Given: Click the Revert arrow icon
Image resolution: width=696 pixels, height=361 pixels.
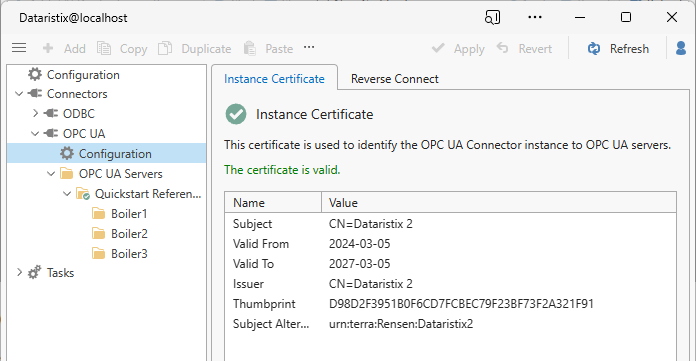Looking at the screenshot, I should pos(502,48).
